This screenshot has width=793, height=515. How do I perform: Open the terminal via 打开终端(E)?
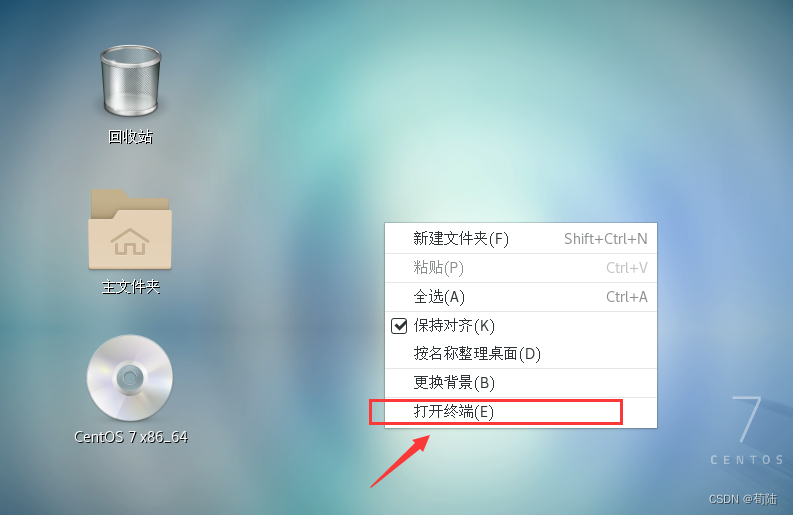[x=521, y=412]
